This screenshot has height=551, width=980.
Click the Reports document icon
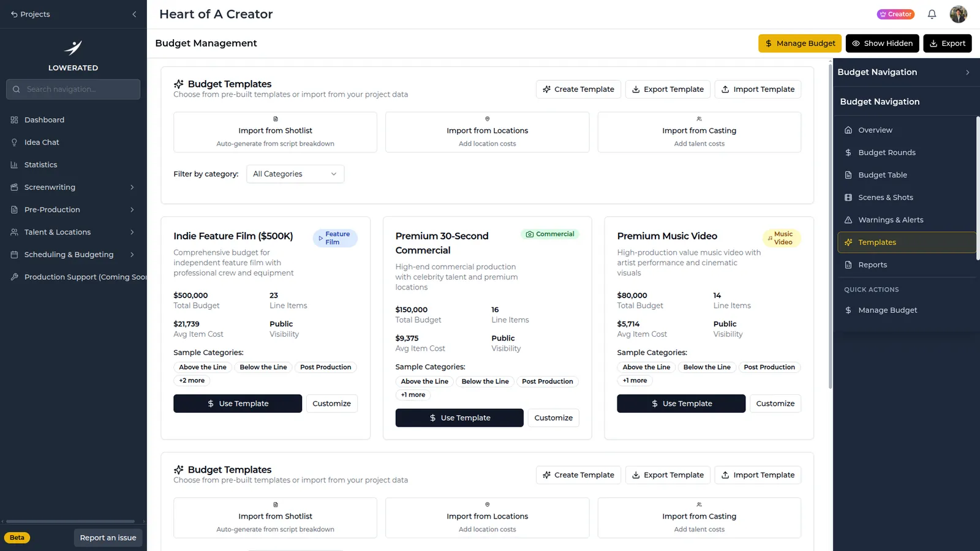point(848,264)
